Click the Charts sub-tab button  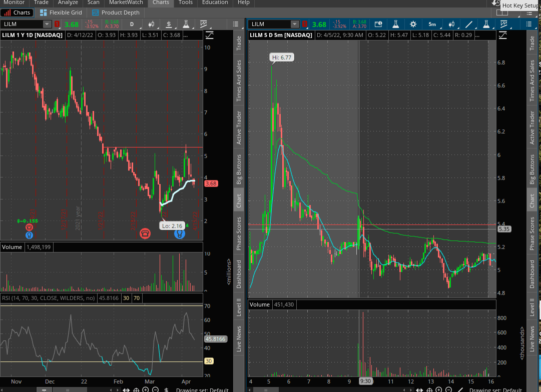click(18, 12)
